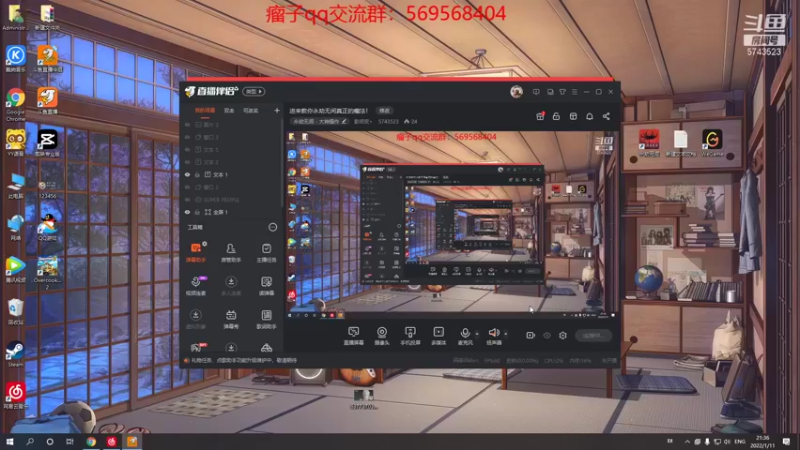Toggle visibility eye for 文本 5 layer

pos(187,149)
